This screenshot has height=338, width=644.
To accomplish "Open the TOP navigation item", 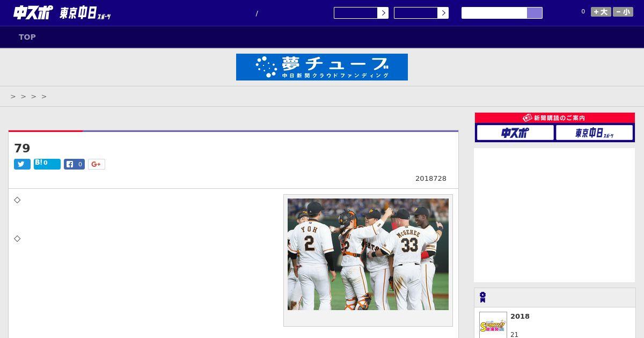I will 27,37.
